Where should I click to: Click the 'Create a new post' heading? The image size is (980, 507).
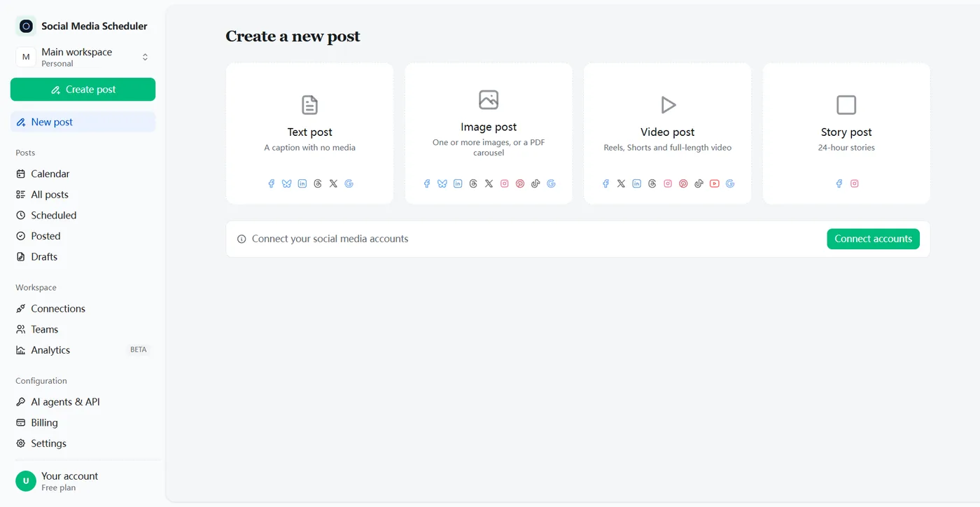(x=293, y=36)
